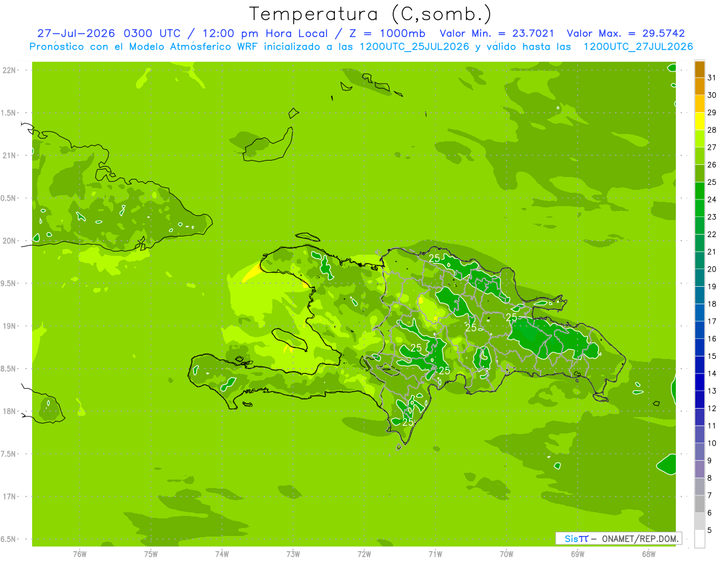This screenshot has height=562, width=728.
Task: Click the '1200UTC_27JUL2026' valid-until time
Action: coord(638,47)
